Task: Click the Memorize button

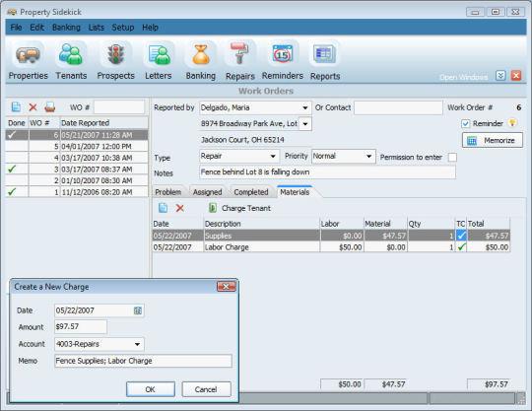Action: click(x=493, y=140)
